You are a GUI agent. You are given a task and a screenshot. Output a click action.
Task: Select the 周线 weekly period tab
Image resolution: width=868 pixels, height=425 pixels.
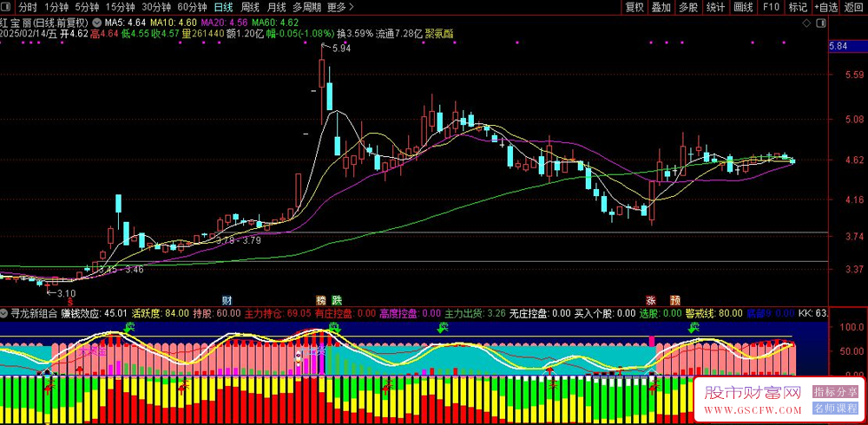[x=250, y=8]
